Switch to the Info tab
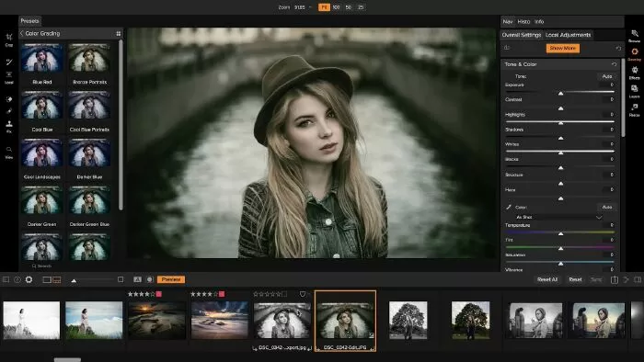Viewport: 644px width, 362px height. [x=539, y=21]
